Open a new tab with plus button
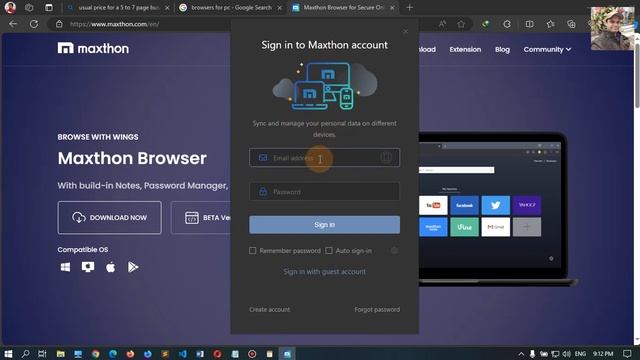 coord(409,7)
